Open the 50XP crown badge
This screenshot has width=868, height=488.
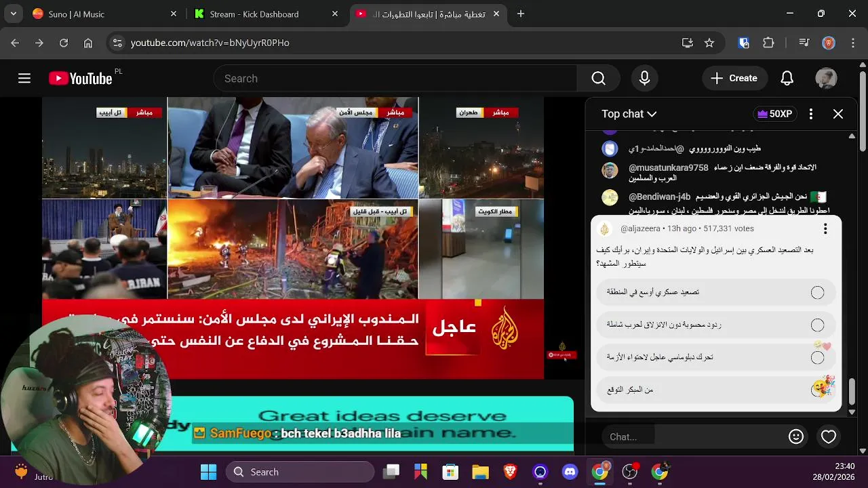pyautogui.click(x=775, y=114)
